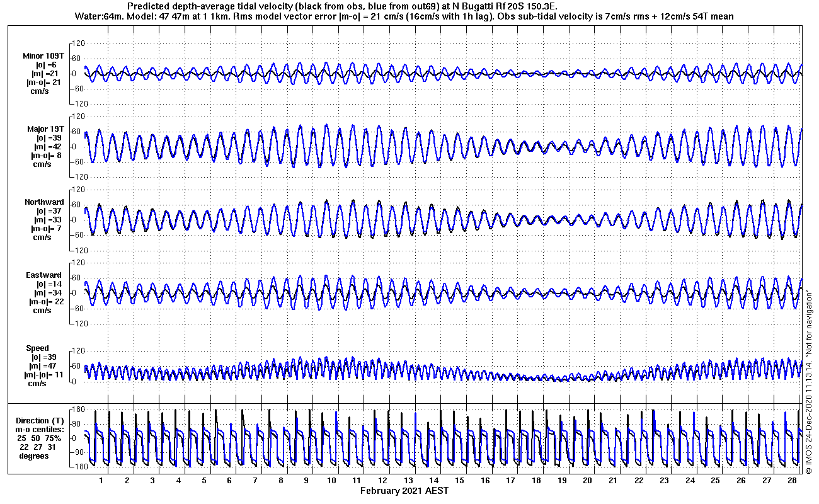
Task: Click day 10 on the date axis
Action: tap(332, 481)
